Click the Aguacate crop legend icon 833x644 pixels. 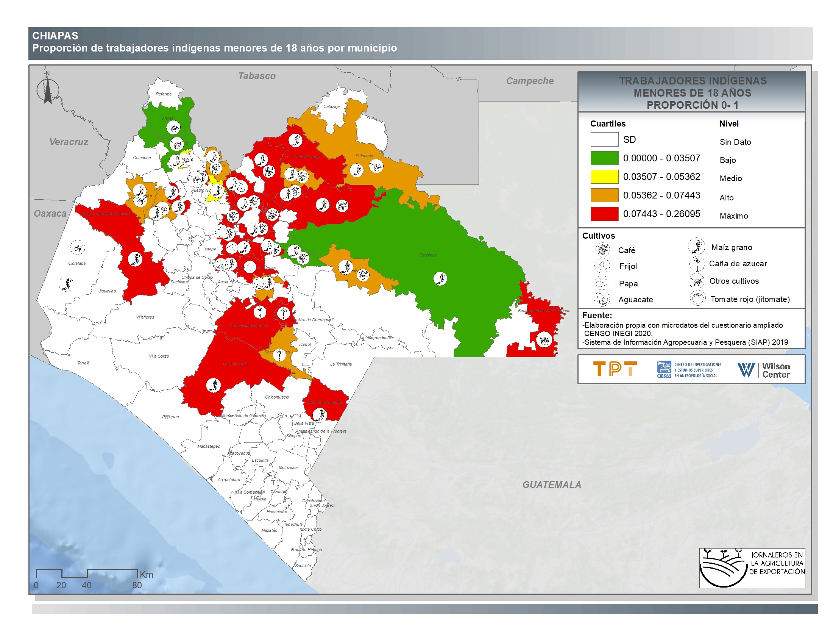pos(602,299)
